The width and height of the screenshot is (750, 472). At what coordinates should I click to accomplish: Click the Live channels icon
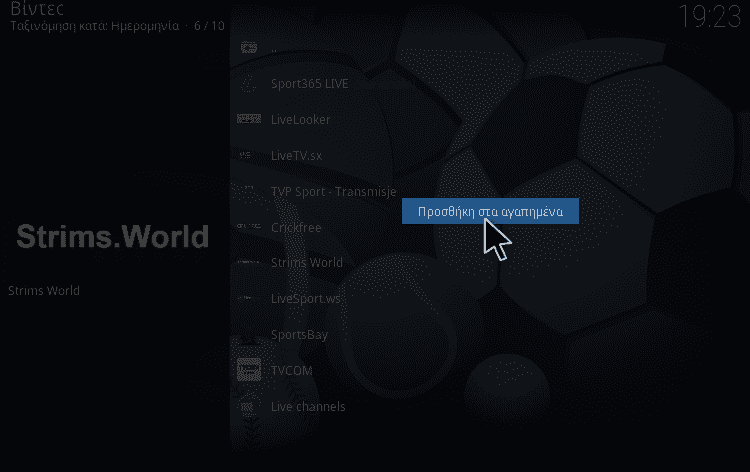(249, 406)
